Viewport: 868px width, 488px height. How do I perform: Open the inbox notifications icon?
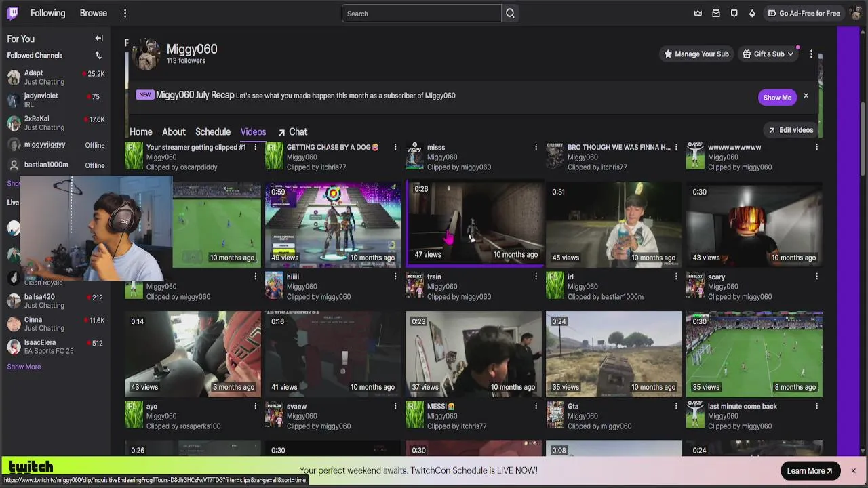(716, 14)
